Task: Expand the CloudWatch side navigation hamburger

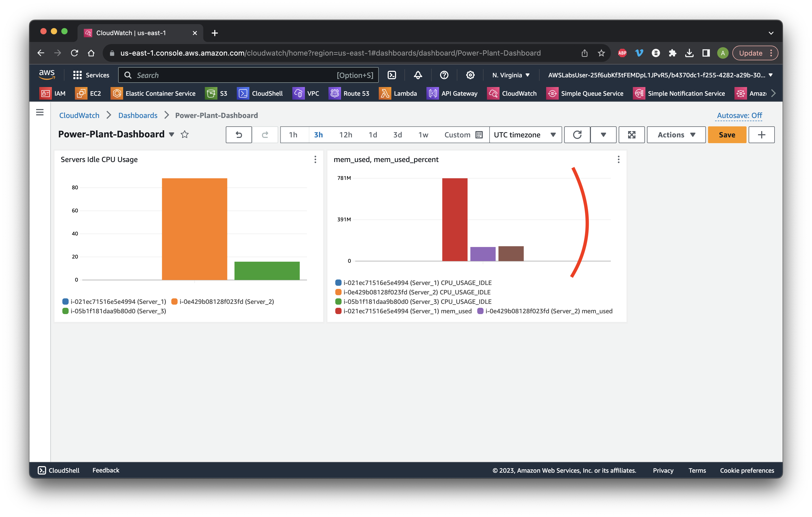Action: [x=40, y=112]
